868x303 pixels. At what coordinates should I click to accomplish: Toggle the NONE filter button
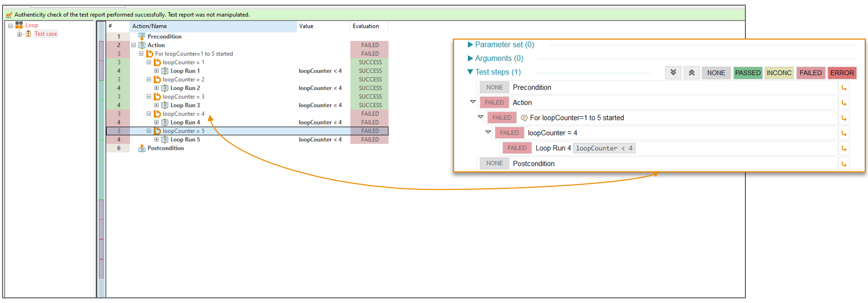[x=716, y=73]
